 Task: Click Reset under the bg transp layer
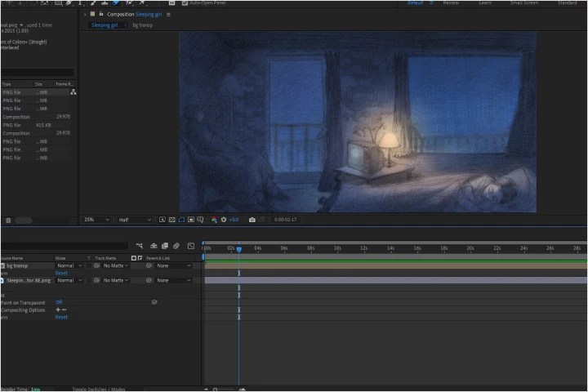tap(61, 273)
